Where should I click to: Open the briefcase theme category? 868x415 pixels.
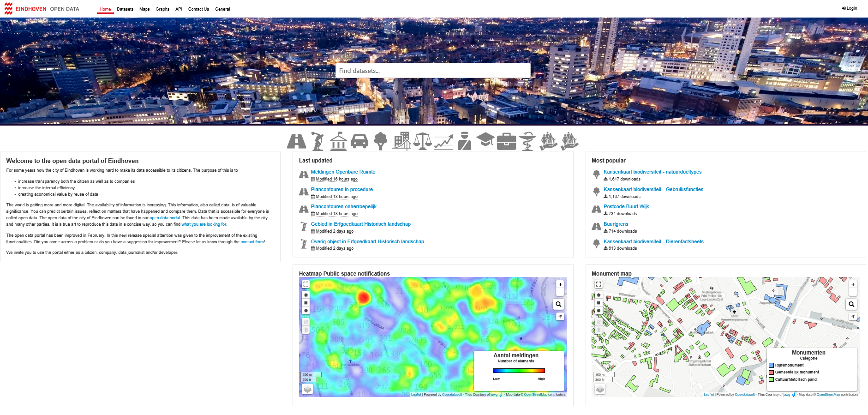[506, 141]
